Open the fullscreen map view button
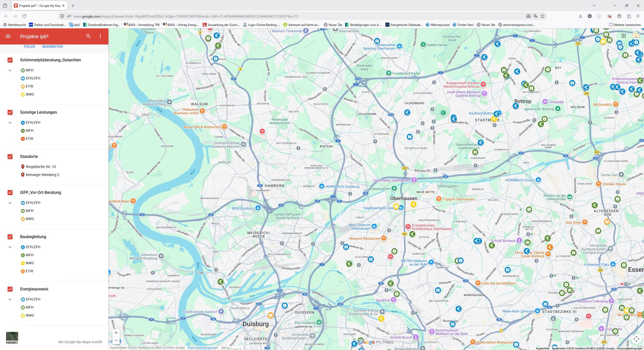The height and width of the screenshot is (350, 644). (x=636, y=339)
